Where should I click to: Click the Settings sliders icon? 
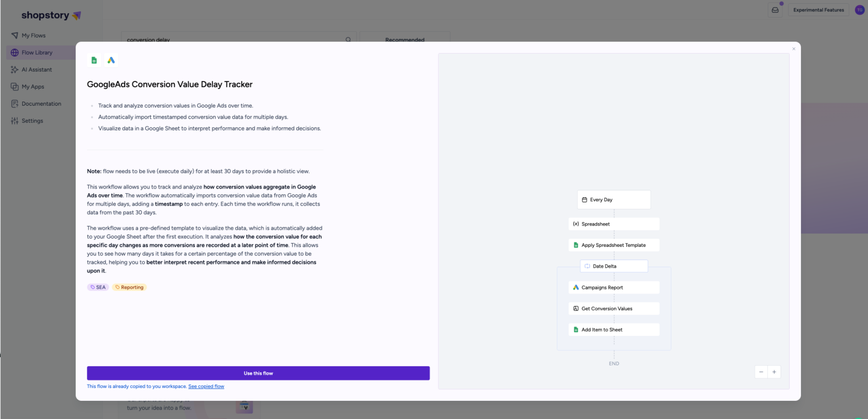[15, 121]
